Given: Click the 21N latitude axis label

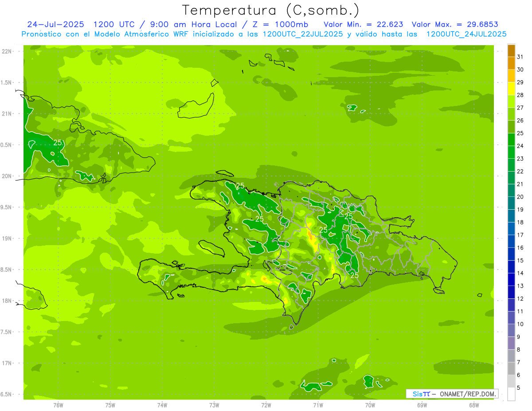Looking at the screenshot, I should point(8,114).
